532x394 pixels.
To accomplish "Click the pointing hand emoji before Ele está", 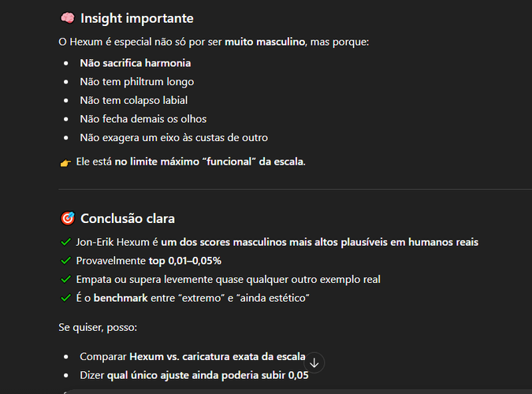I will [x=65, y=162].
